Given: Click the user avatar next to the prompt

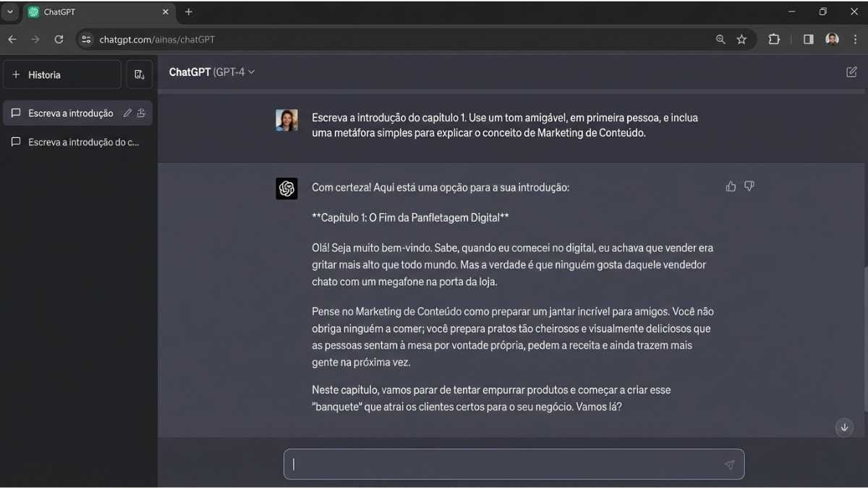Looking at the screenshot, I should 286,120.
